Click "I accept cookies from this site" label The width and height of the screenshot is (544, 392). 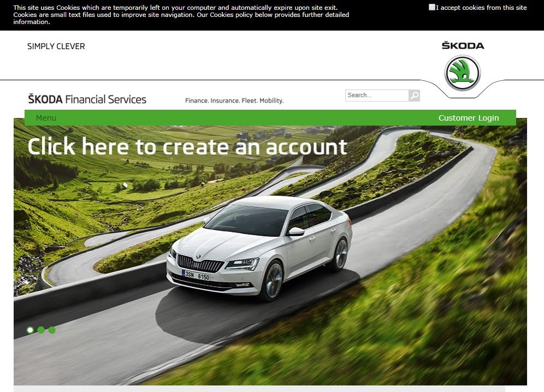[481, 7]
